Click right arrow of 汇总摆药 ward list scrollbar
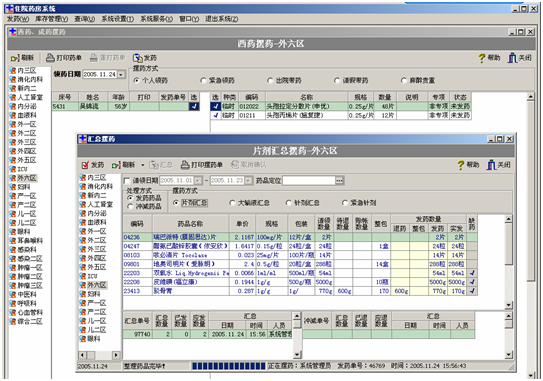 [x=116, y=355]
